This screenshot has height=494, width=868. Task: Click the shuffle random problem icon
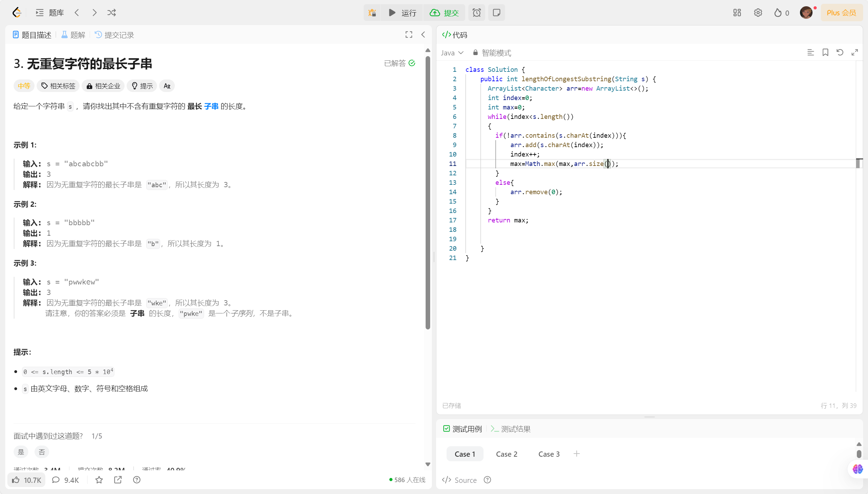112,13
